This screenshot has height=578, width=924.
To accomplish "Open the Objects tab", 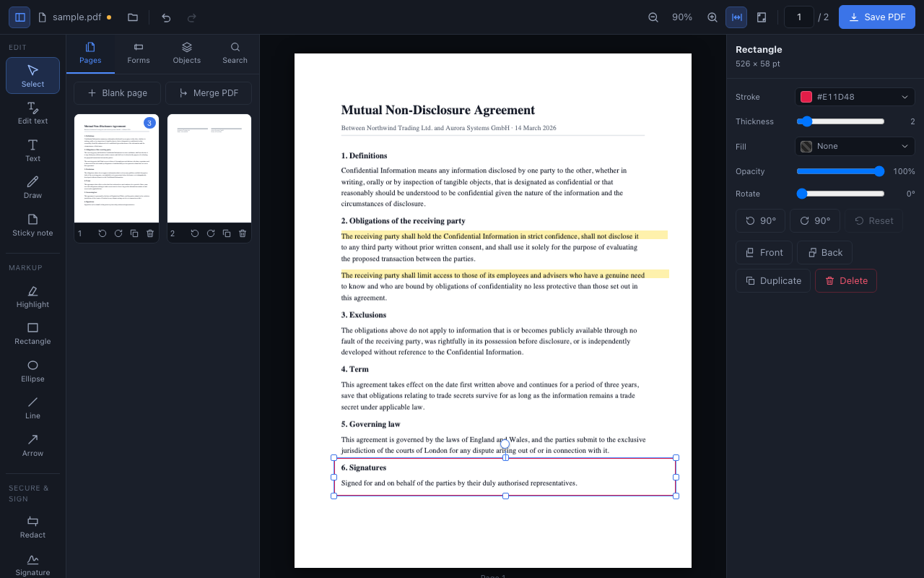I will click(x=187, y=53).
